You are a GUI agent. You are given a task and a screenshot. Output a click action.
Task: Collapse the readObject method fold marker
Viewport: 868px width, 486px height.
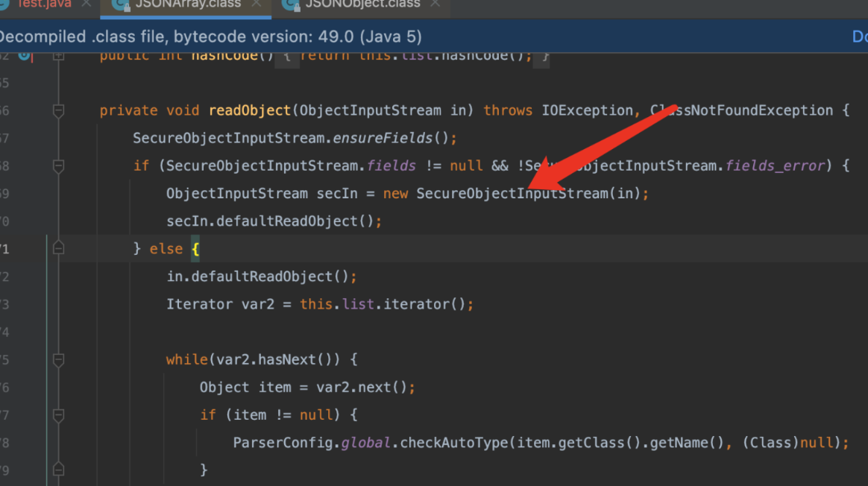pos(58,111)
